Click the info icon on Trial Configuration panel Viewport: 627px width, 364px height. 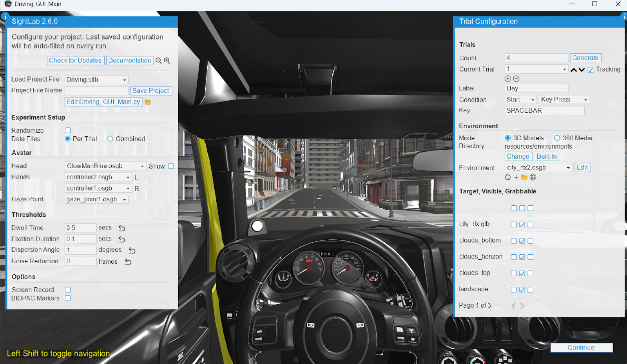[624, 16]
